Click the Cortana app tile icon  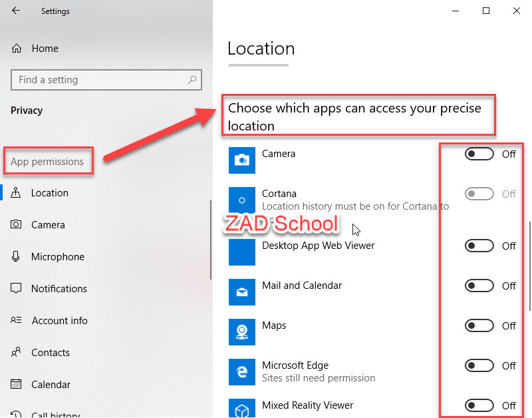click(x=242, y=200)
